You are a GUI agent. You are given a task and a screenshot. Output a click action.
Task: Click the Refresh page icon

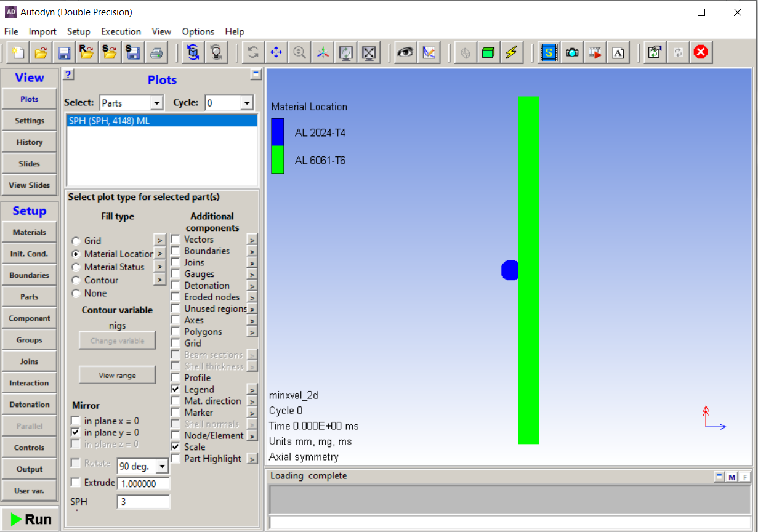click(655, 53)
